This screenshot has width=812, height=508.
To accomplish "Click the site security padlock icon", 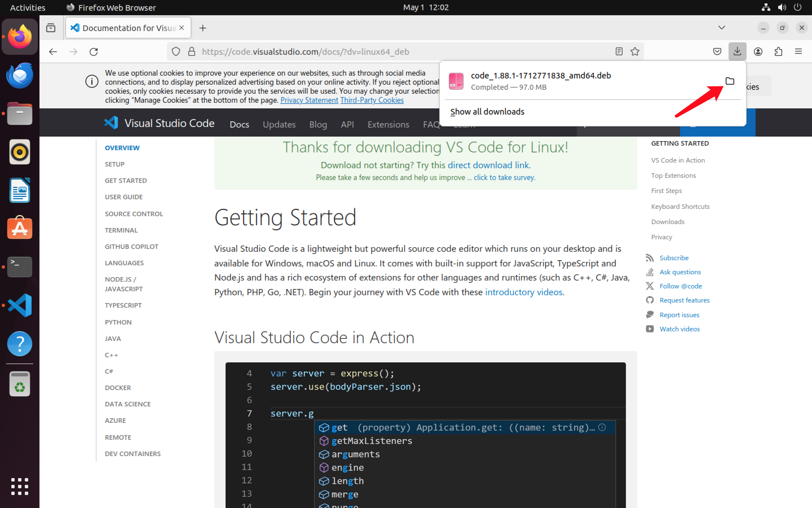I will (192, 51).
